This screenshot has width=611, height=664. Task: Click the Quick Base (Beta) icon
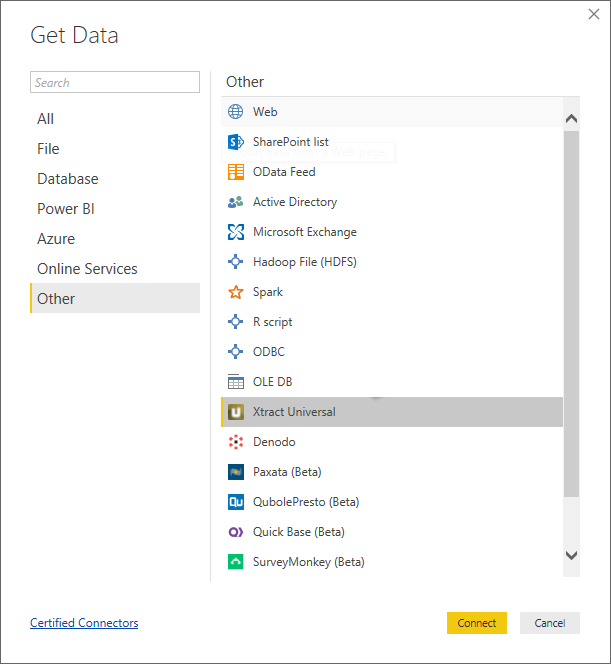tap(235, 532)
